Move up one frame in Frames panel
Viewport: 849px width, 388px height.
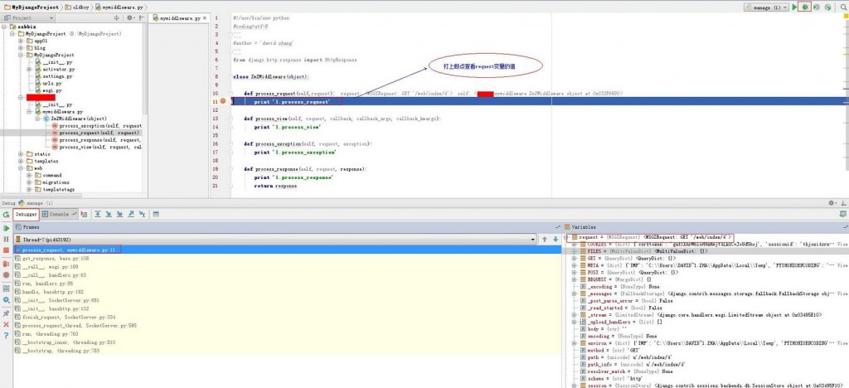click(545, 239)
